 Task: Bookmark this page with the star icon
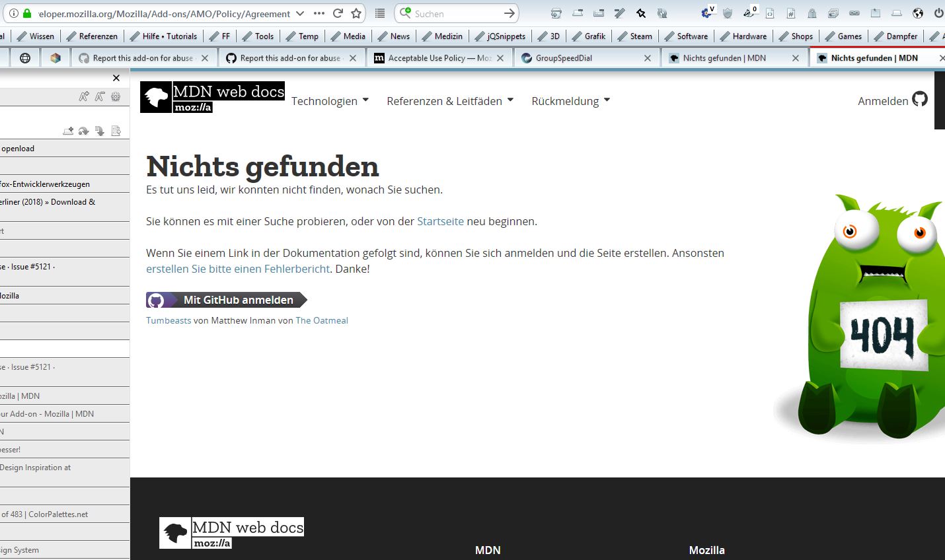[357, 13]
